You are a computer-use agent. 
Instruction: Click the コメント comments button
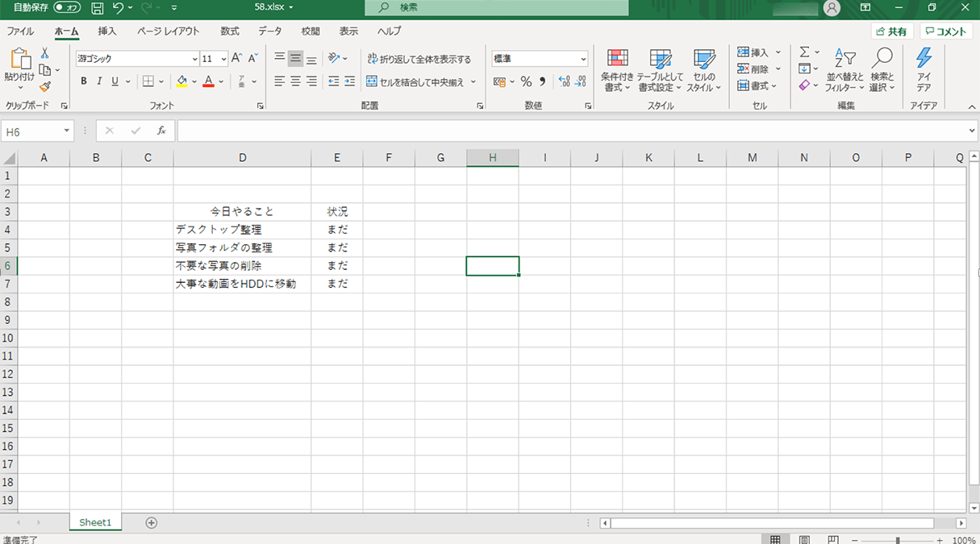click(945, 31)
